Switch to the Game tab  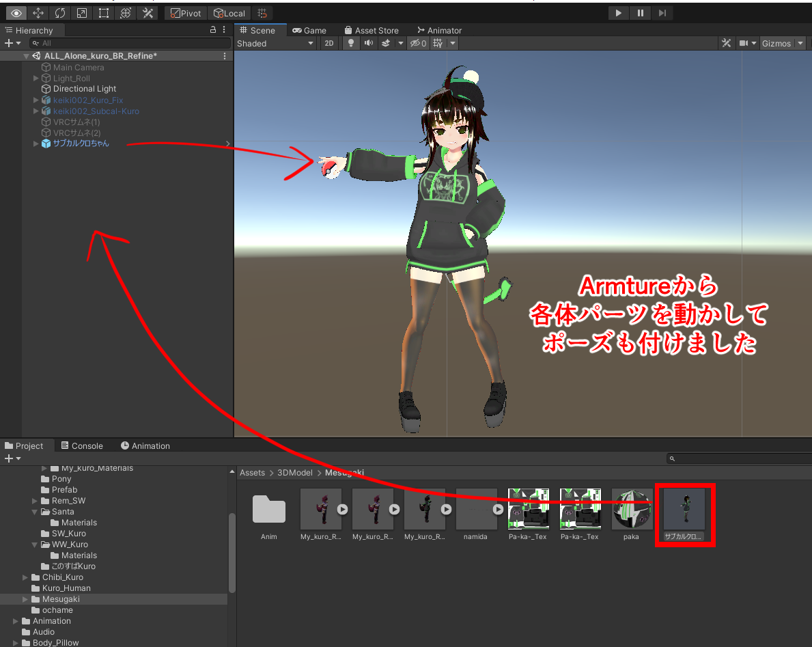[x=309, y=31]
